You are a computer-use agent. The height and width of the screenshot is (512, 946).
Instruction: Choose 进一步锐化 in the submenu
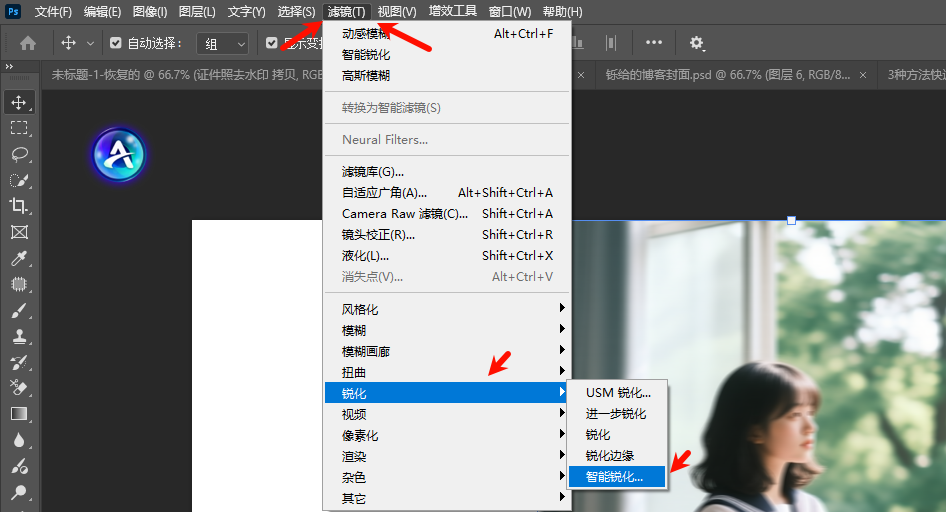point(617,414)
